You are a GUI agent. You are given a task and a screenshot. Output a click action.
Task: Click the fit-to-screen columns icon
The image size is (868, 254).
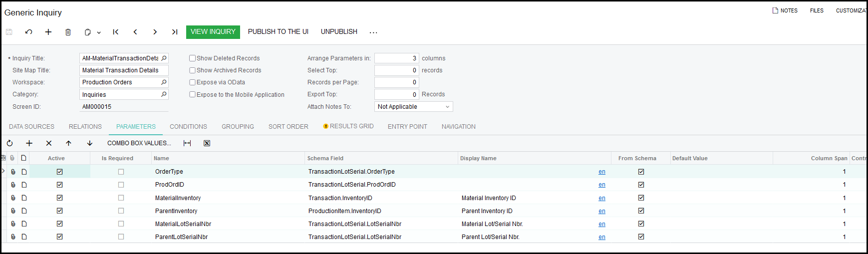187,143
